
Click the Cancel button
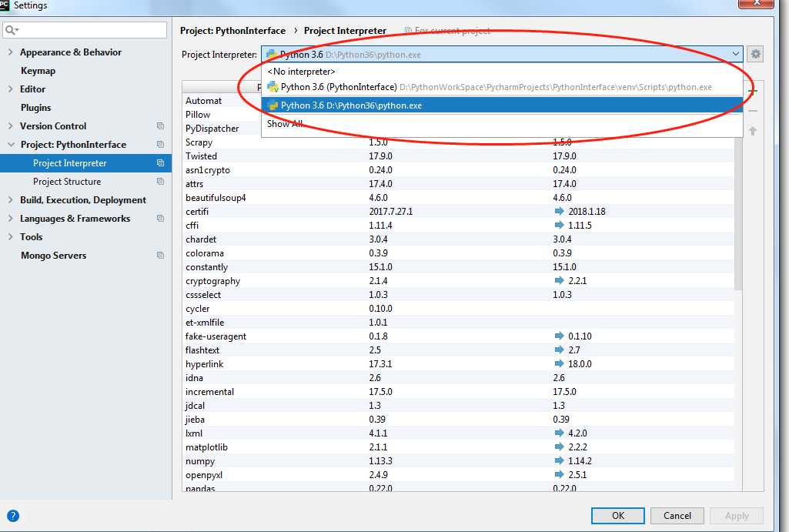pyautogui.click(x=677, y=515)
